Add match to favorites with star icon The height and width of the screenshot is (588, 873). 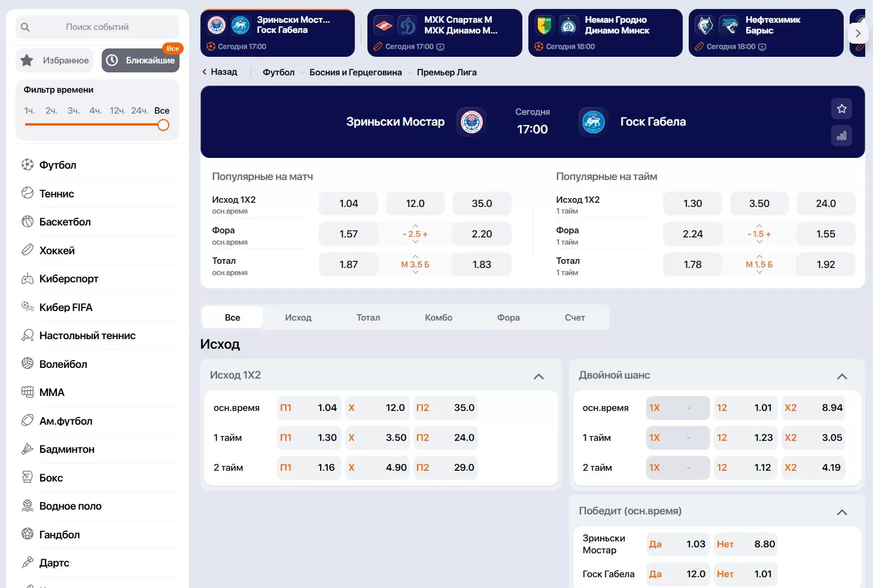point(841,109)
